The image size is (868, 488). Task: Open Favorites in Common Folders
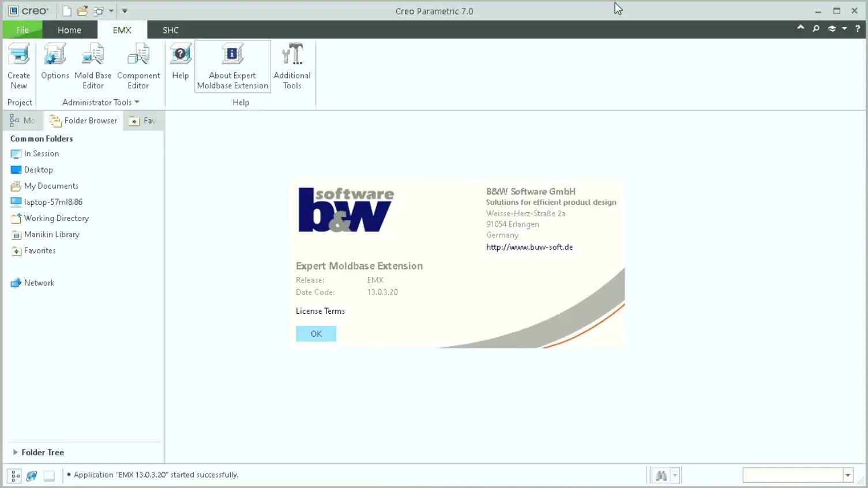[x=33, y=251]
